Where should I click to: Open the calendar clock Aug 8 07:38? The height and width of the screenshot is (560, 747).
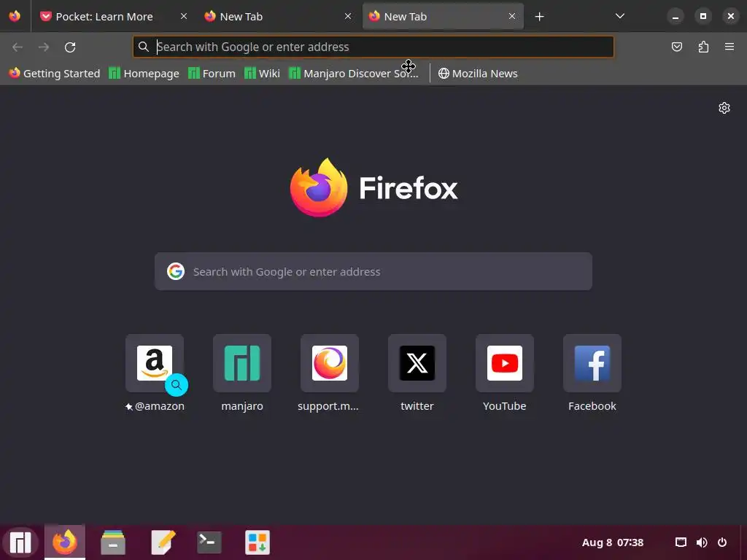tap(613, 542)
